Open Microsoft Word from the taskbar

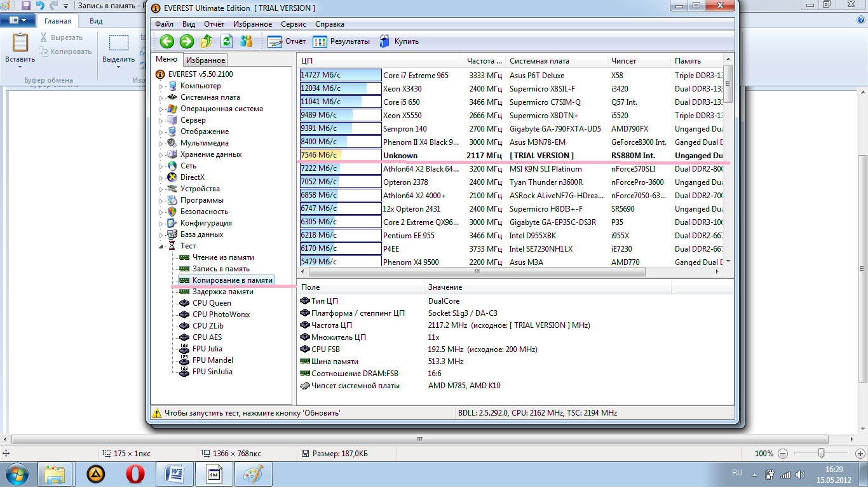(173, 474)
